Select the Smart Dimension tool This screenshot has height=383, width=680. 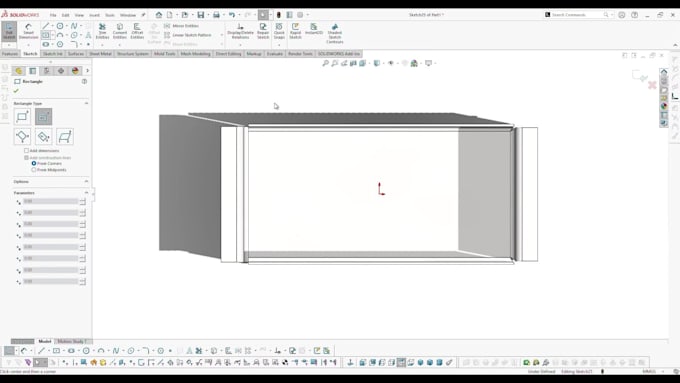pyautogui.click(x=28, y=31)
